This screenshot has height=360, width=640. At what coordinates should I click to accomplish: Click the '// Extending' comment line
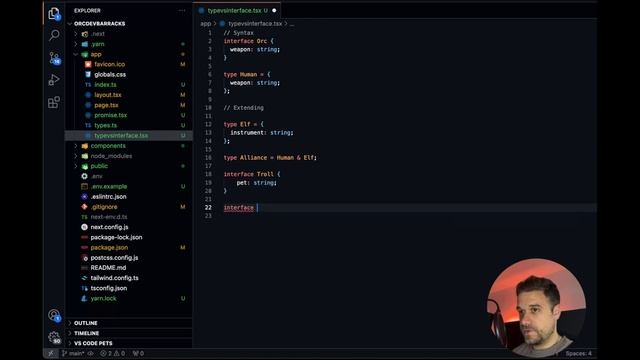pos(244,108)
